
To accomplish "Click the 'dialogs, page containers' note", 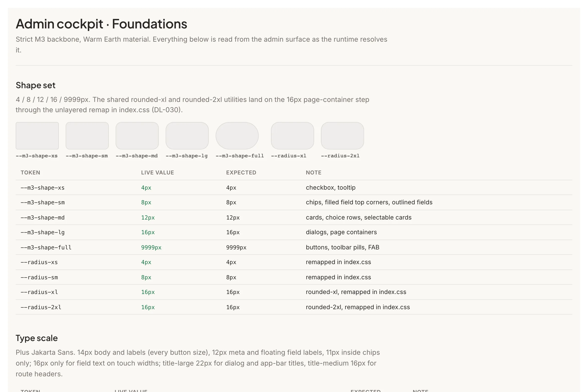I will (x=341, y=232).
